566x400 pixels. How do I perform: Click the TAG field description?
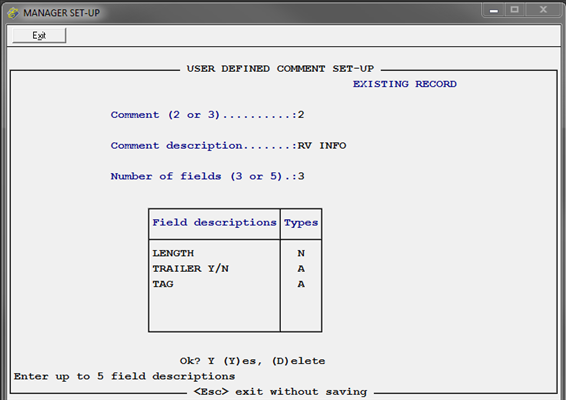(x=163, y=284)
